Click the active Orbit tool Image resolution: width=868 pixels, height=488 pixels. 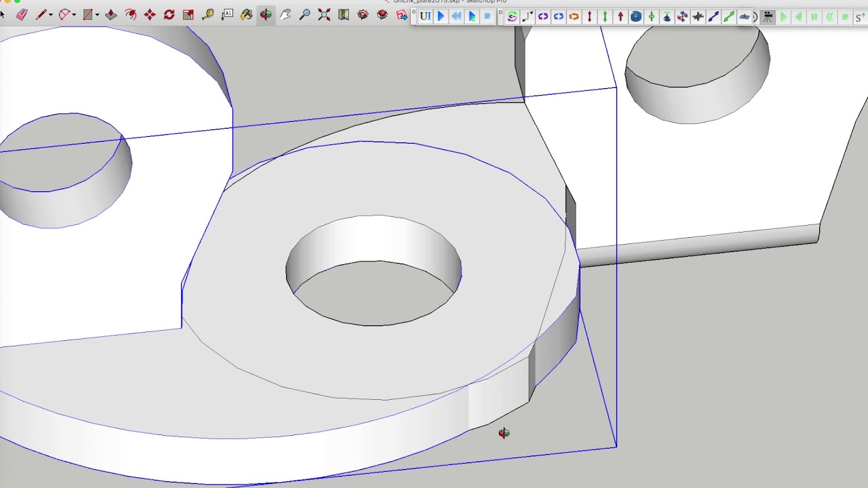coord(266,14)
